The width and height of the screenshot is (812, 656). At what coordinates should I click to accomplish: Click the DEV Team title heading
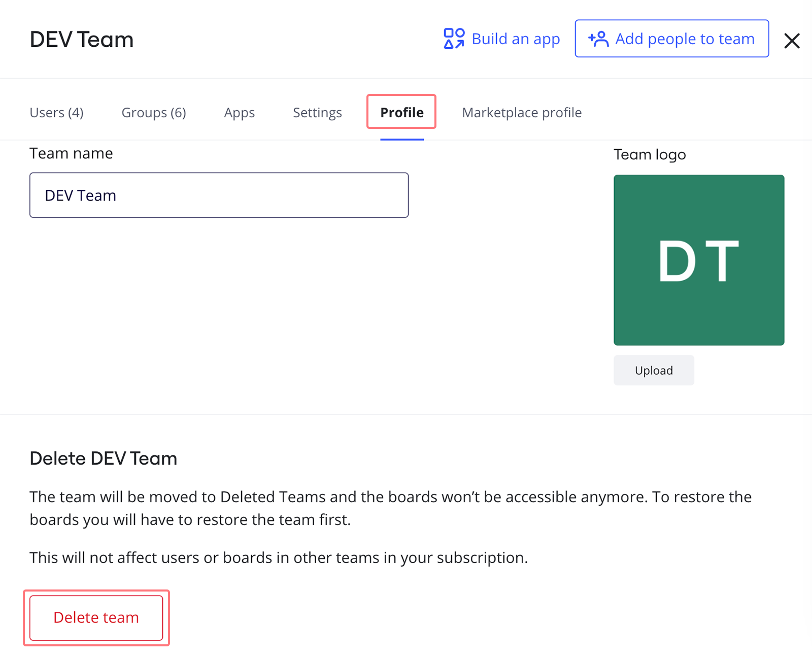click(x=82, y=40)
